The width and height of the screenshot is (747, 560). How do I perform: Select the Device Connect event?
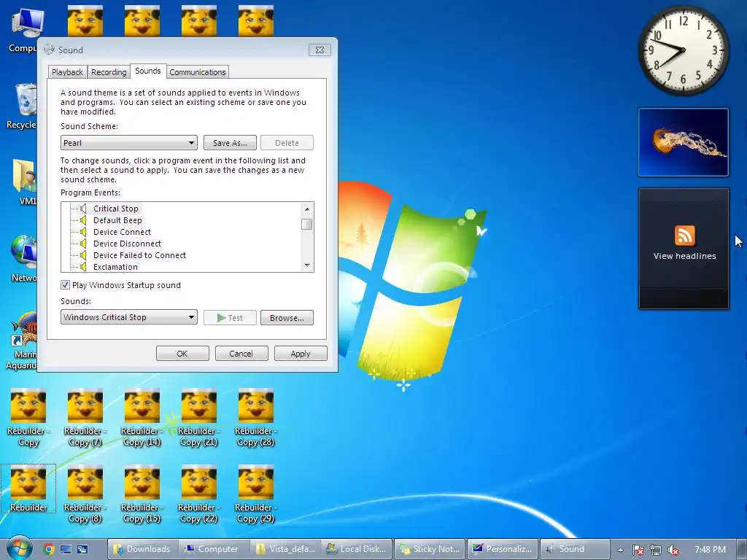[122, 232]
